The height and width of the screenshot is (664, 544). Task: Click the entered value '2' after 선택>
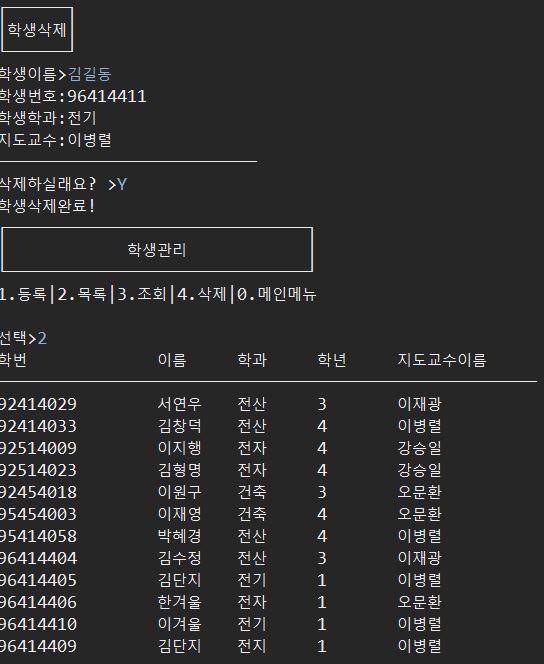pos(42,338)
